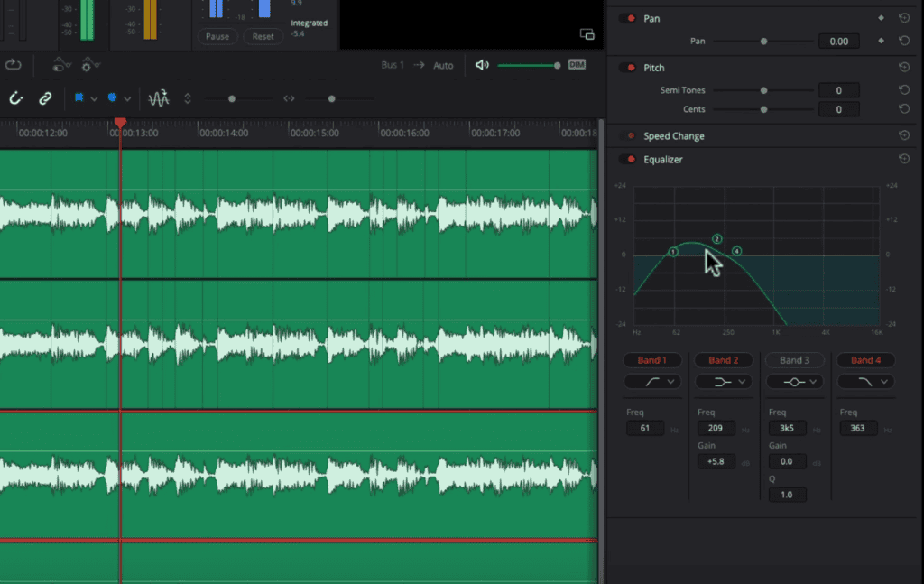Toggle EQ Band 2 off

pos(723,360)
